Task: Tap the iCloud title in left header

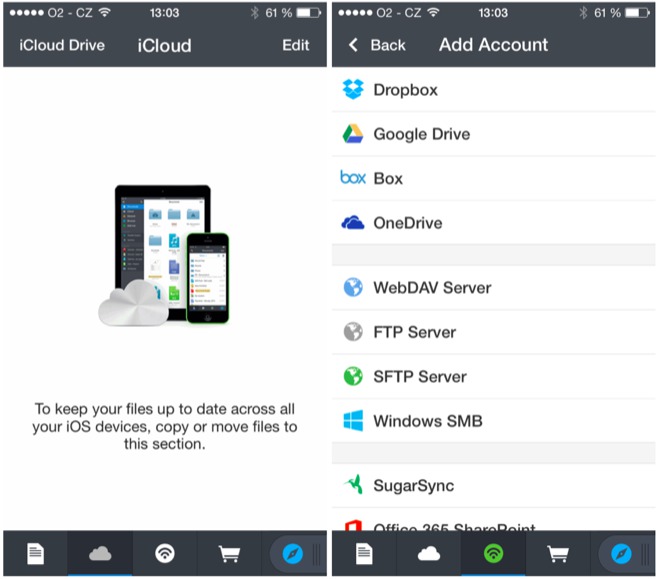Action: (165, 45)
